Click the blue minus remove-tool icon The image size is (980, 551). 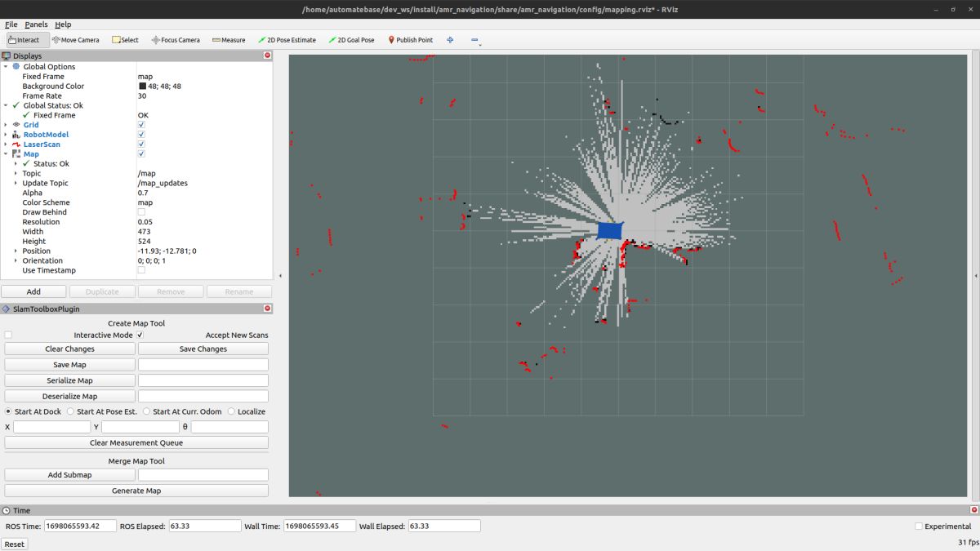point(474,40)
